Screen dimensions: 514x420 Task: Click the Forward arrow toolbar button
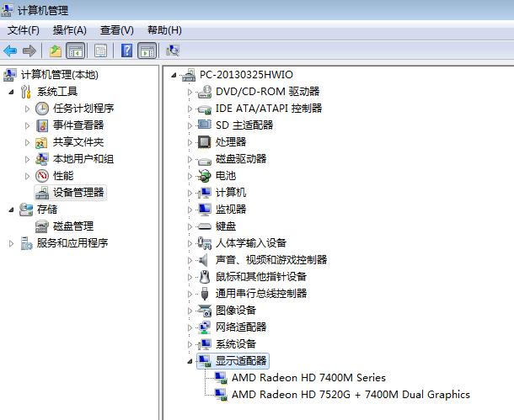click(x=29, y=51)
